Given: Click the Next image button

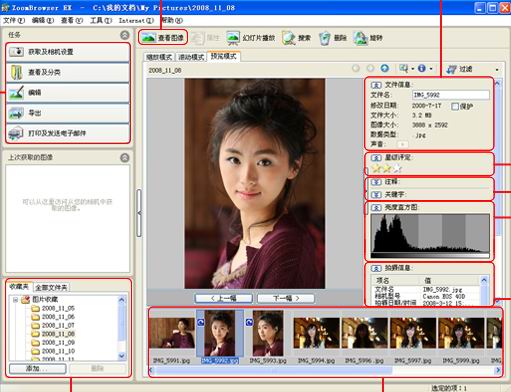Looking at the screenshot, I should pos(286,298).
